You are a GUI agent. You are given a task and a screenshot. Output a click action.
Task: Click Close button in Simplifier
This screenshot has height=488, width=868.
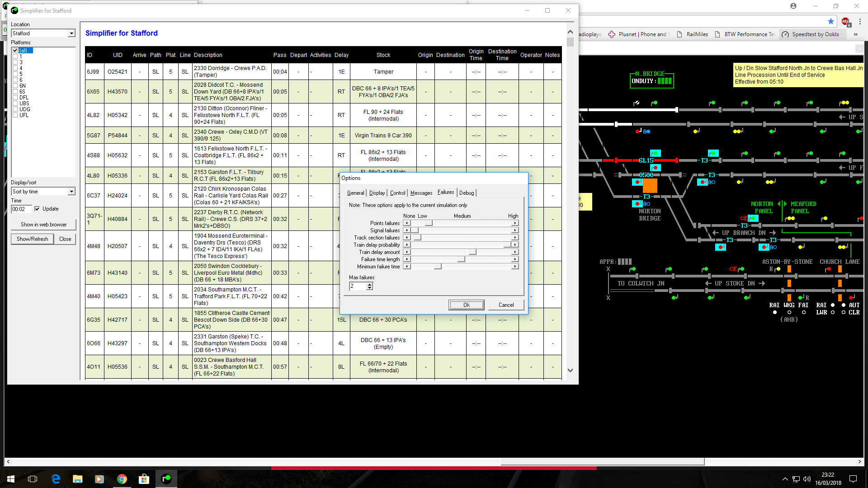coord(65,239)
